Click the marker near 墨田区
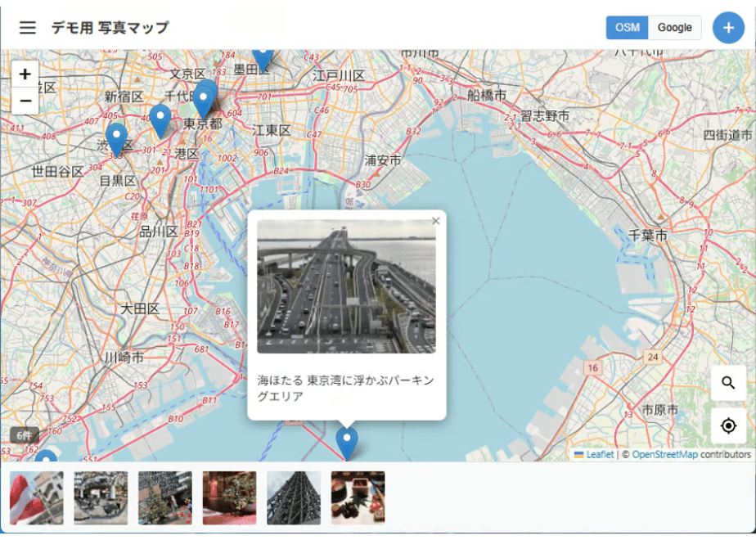Viewport: 756px width, 540px height. [263, 61]
